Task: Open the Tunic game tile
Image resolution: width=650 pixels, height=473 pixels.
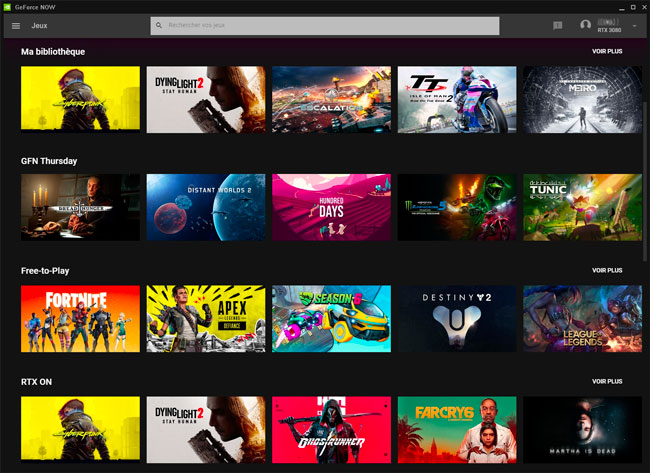Action: coord(582,208)
